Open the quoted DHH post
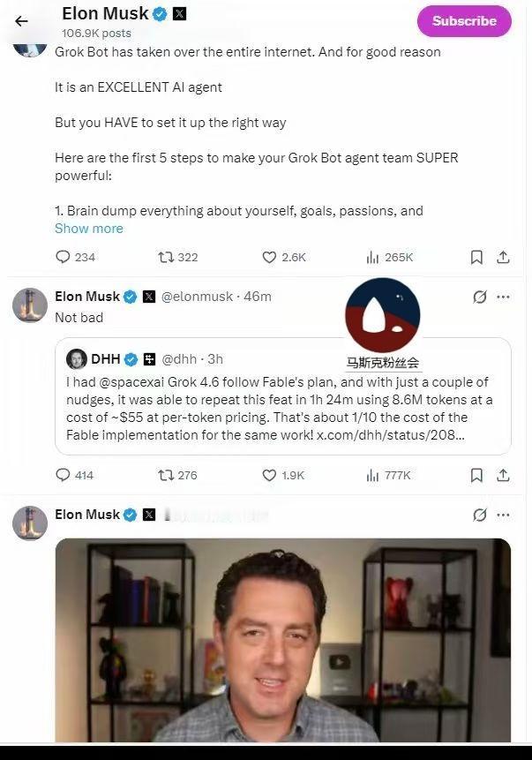532x760 pixels. [x=283, y=396]
